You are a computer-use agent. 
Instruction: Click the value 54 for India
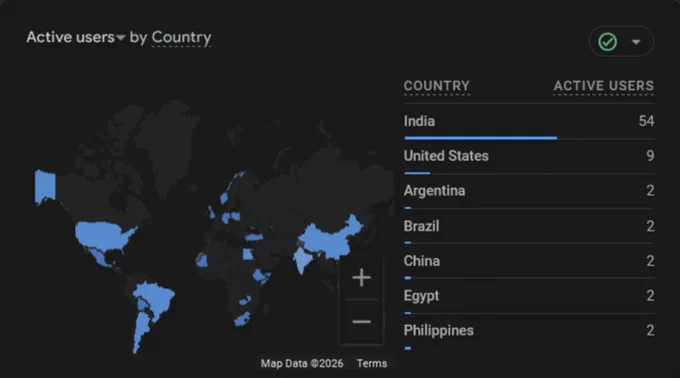point(646,121)
